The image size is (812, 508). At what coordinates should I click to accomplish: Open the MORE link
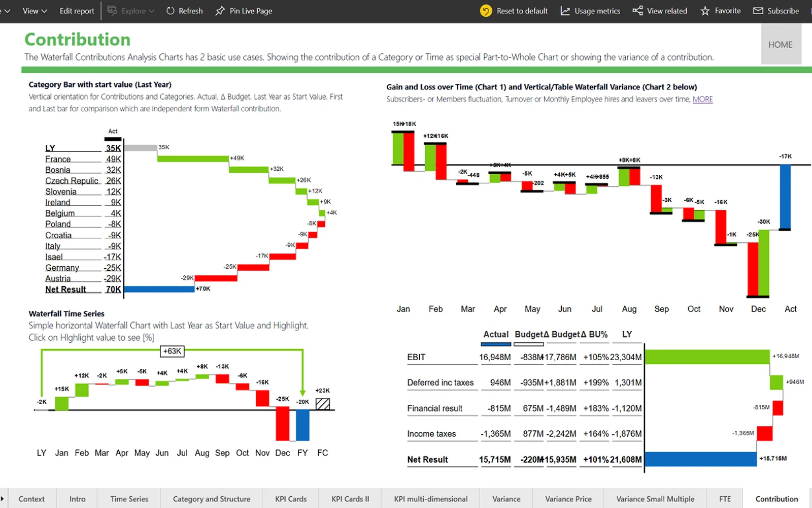coord(702,100)
